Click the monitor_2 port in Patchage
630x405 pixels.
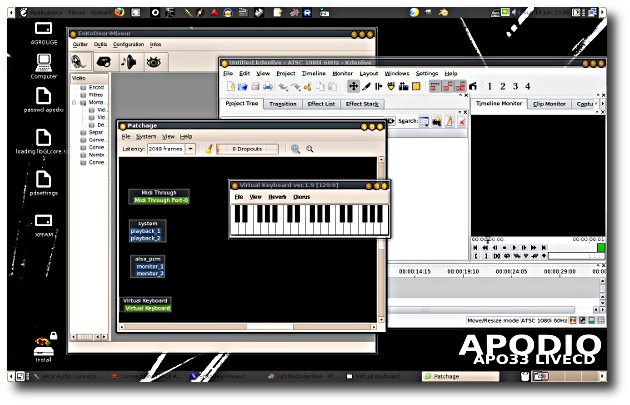149,274
